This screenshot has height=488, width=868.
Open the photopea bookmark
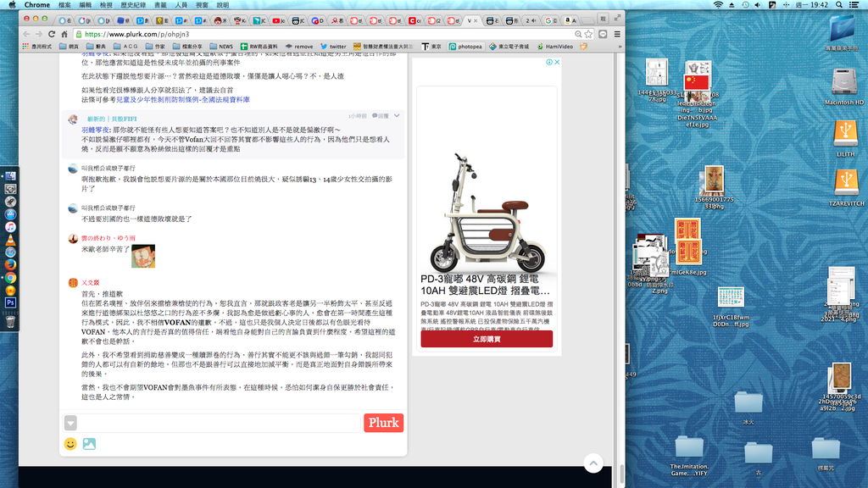[465, 47]
